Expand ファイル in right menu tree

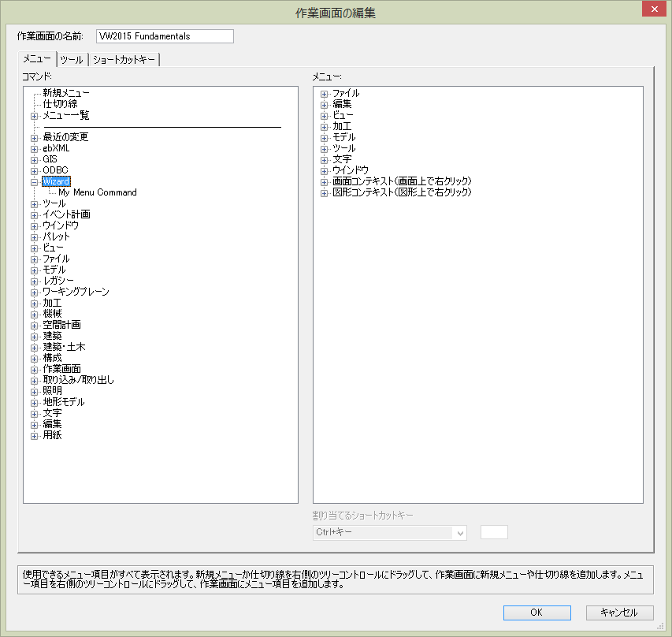324,94
